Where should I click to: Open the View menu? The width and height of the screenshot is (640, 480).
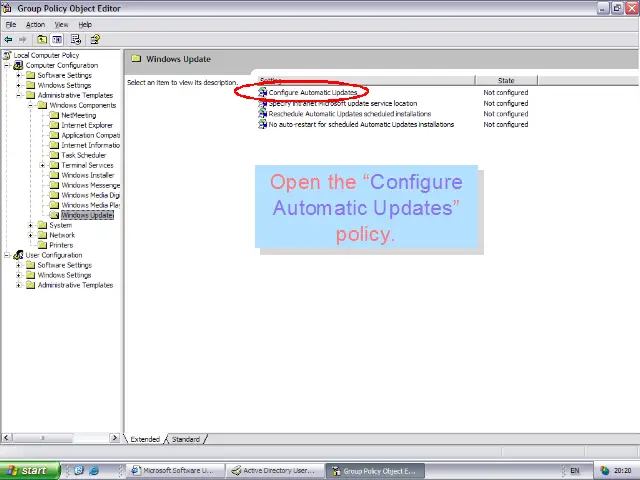pyautogui.click(x=61, y=24)
